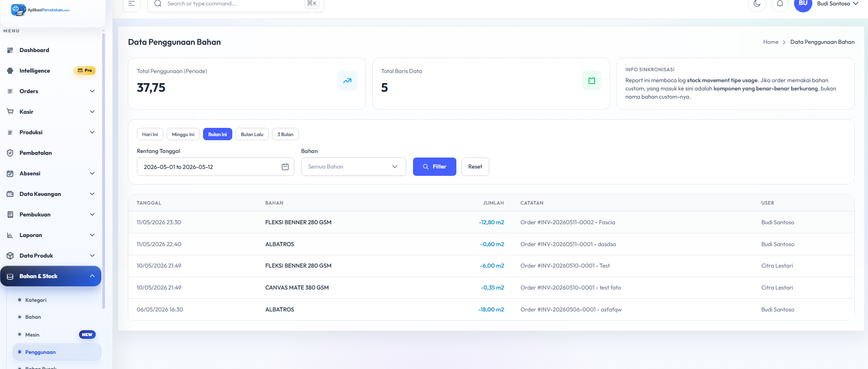This screenshot has height=369, width=868.
Task: Click the Dashboard sidebar icon
Action: pos(10,50)
